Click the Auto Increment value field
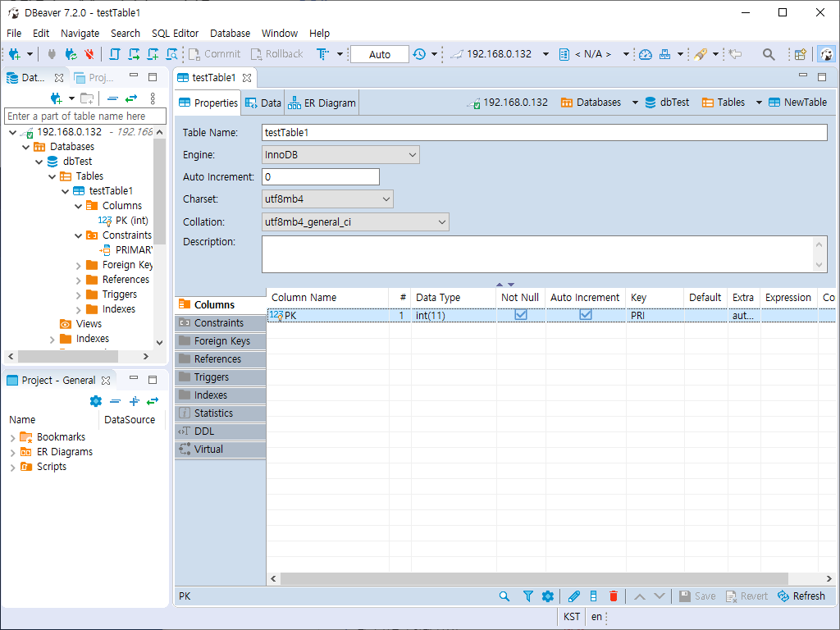840x630 pixels. 321,177
